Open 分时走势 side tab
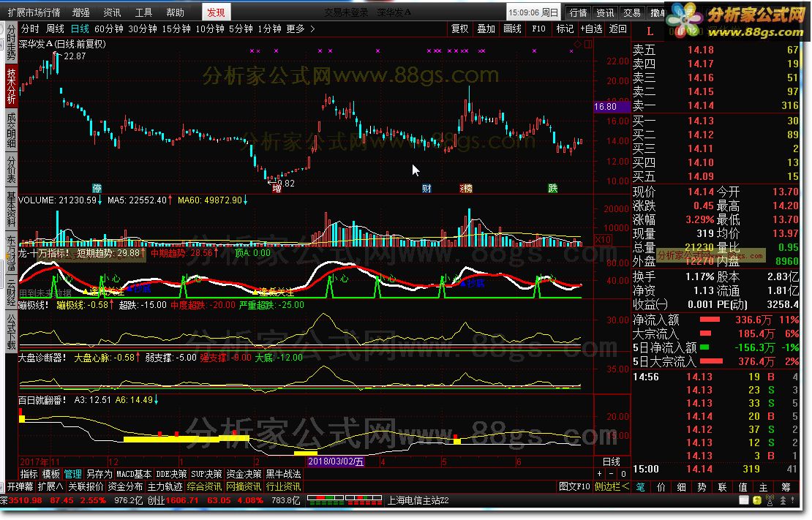 [x=11, y=42]
